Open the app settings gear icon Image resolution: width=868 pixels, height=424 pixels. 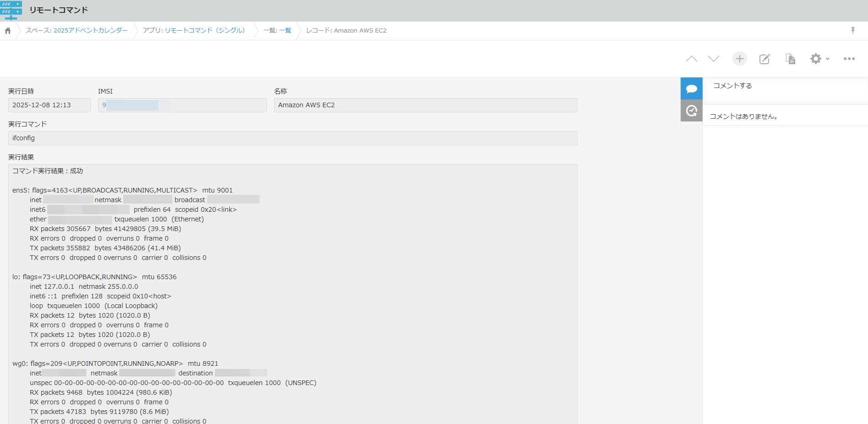[816, 59]
